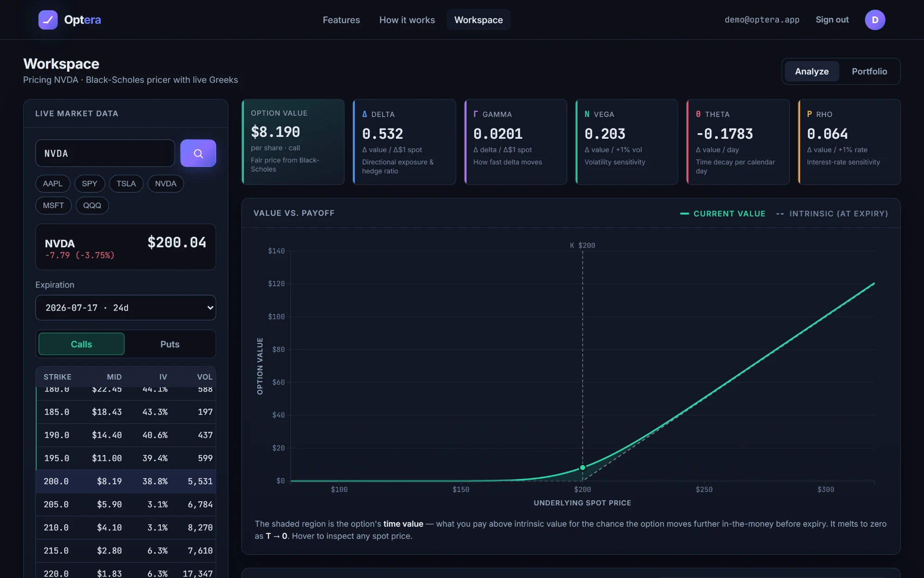The width and height of the screenshot is (924, 578).
Task: Click the Vega symbol icon
Action: click(587, 114)
